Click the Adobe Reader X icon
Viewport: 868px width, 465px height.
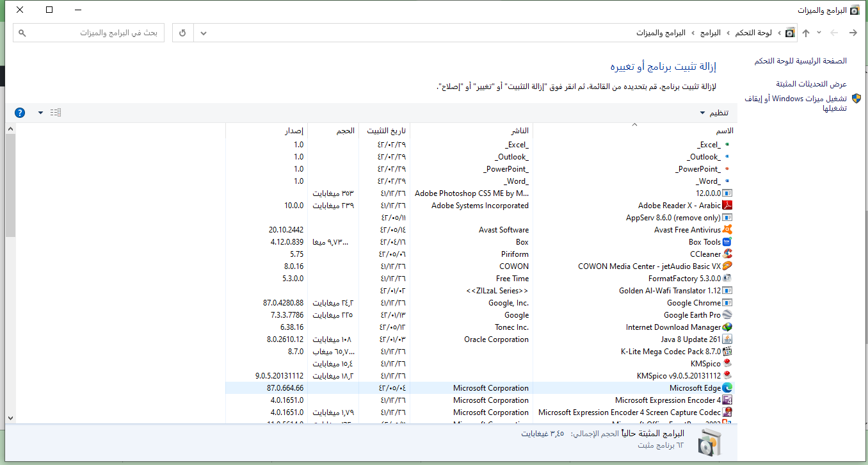[x=727, y=206]
